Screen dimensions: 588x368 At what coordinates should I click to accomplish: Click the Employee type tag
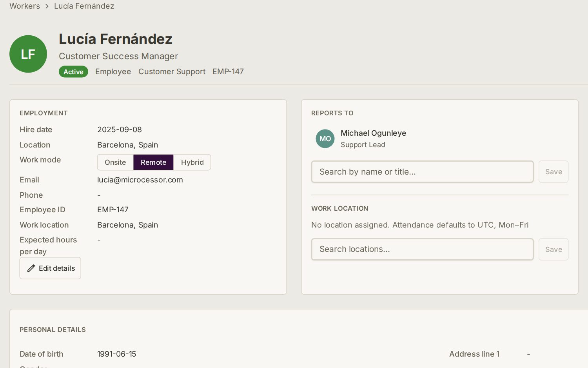click(x=113, y=72)
